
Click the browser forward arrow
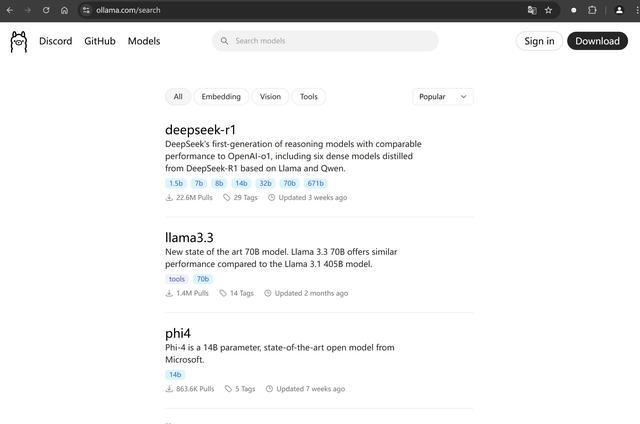click(x=28, y=10)
